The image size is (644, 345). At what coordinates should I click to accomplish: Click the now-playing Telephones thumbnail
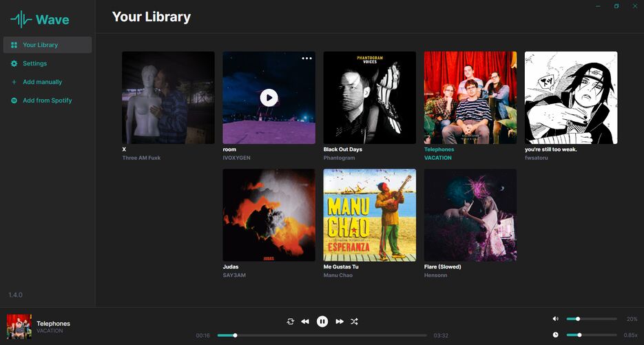coord(19,326)
